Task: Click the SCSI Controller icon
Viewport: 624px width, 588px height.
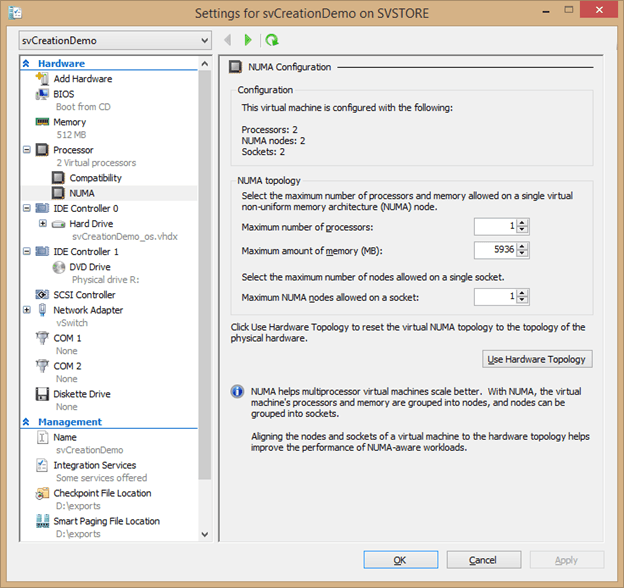Action: [x=42, y=294]
